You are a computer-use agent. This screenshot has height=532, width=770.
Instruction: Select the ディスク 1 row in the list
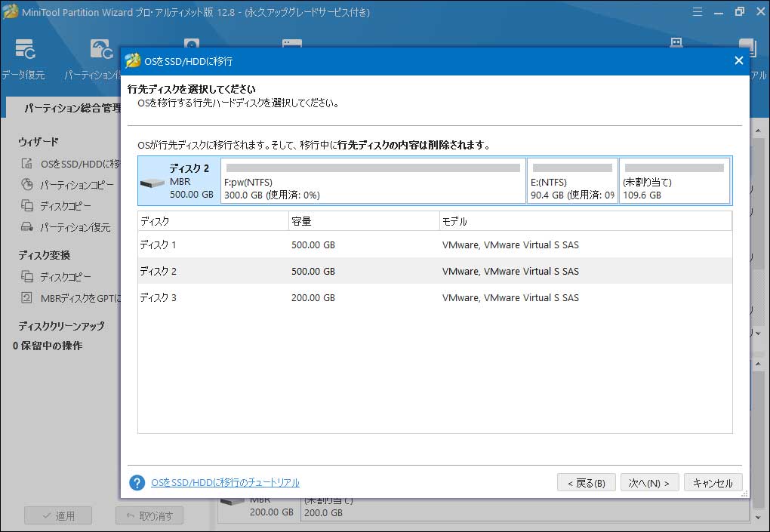435,244
